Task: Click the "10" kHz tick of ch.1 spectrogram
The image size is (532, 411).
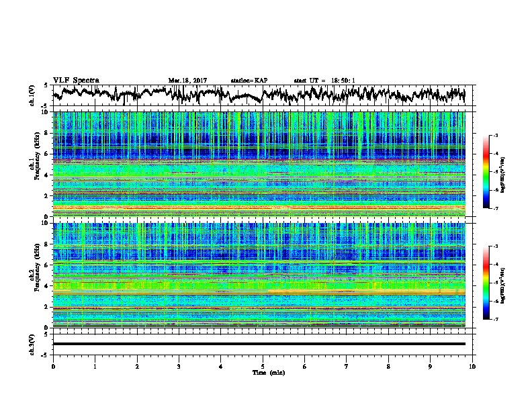Action: (46, 112)
